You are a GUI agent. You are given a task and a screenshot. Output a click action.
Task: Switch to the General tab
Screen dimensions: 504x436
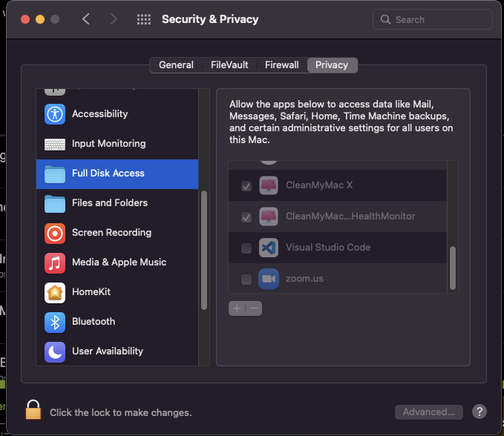tap(176, 65)
